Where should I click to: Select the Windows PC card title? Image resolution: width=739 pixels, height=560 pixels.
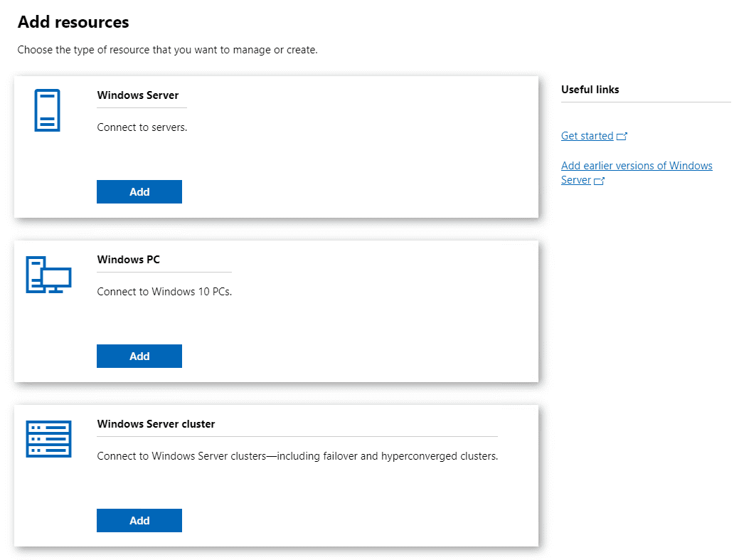click(129, 260)
